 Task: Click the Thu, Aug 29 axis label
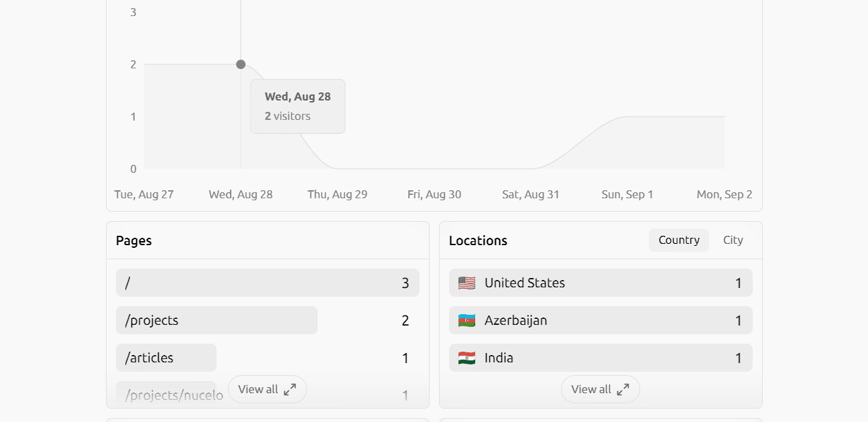click(338, 194)
